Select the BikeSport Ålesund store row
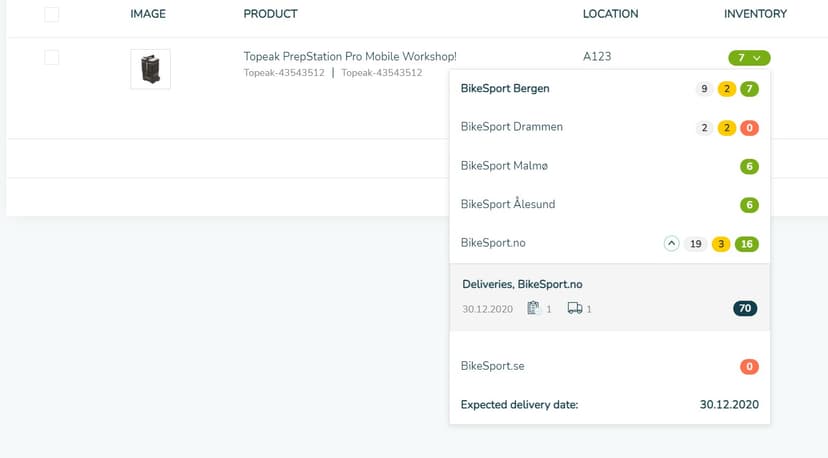 609,204
